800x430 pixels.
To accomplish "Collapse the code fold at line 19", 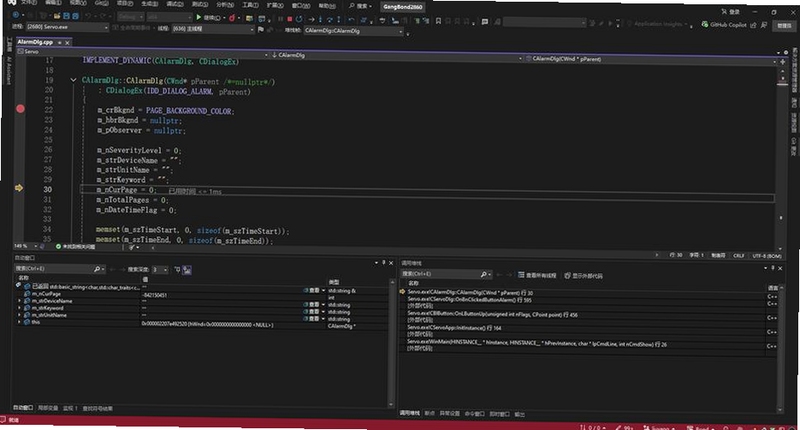I will [x=73, y=80].
